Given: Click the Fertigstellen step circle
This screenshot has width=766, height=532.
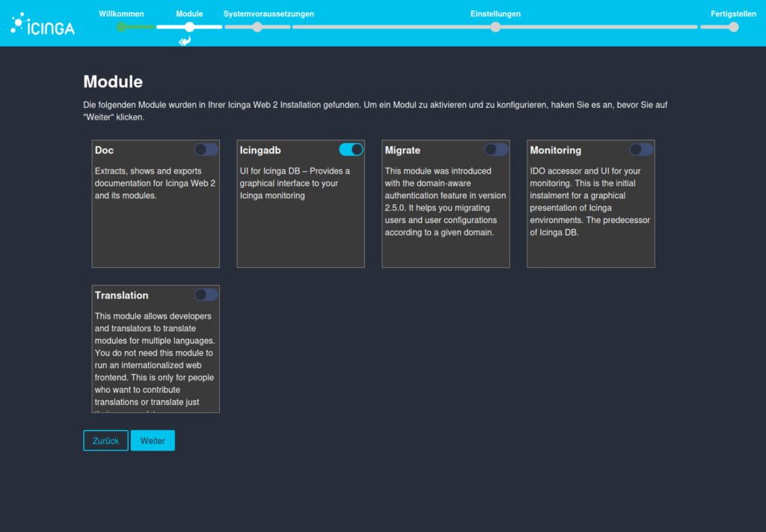Looking at the screenshot, I should click(x=733, y=27).
